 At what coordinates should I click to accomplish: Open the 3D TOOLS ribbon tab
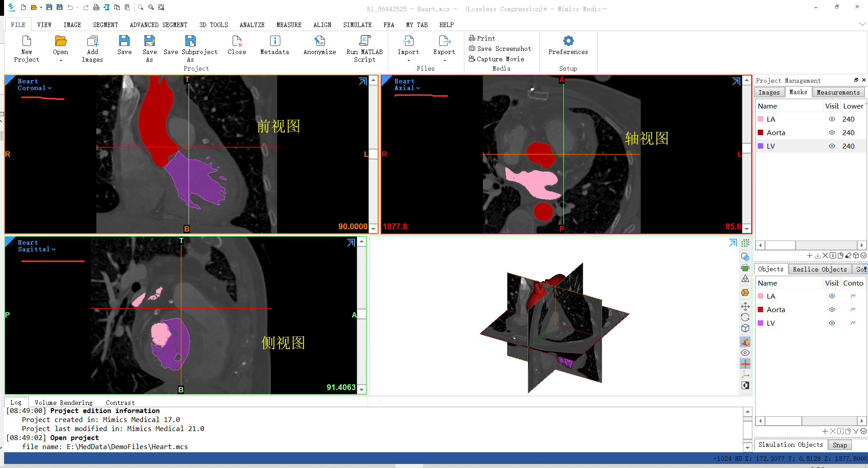pos(214,25)
